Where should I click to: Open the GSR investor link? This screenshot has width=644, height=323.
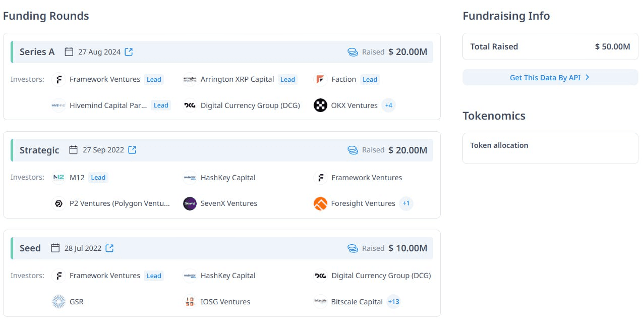click(77, 302)
